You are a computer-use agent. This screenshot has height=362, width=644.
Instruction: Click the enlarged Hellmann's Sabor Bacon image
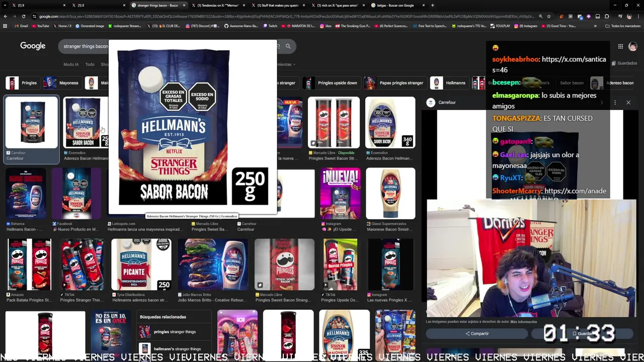[193, 127]
